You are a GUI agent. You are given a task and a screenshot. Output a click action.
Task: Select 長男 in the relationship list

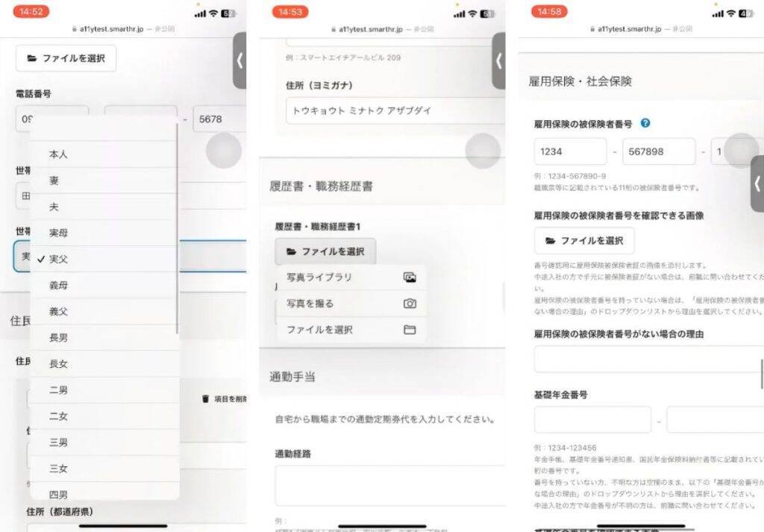pyautogui.click(x=104, y=337)
